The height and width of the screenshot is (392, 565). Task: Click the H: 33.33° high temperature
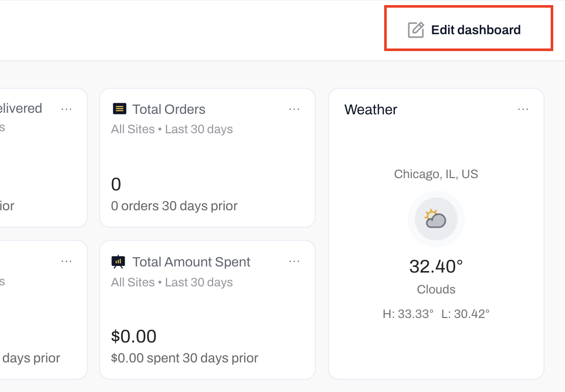[408, 313]
